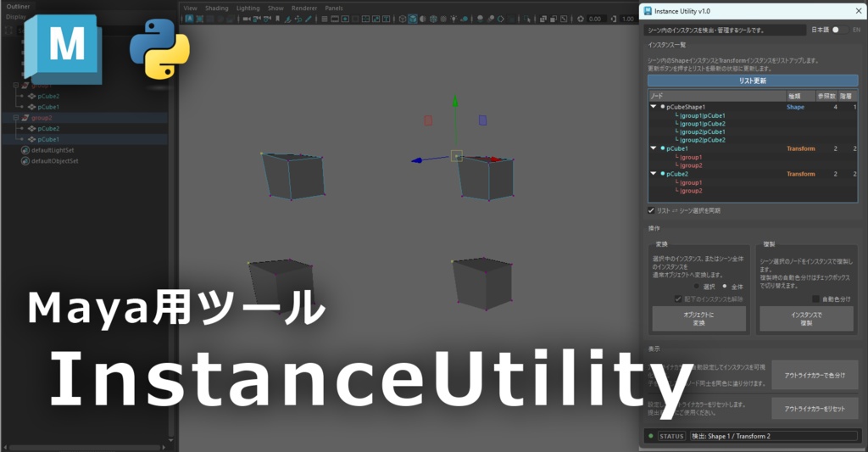This screenshot has width=868, height=452.
Task: Click the gamma value field showing 1.00
Action: tap(628, 19)
